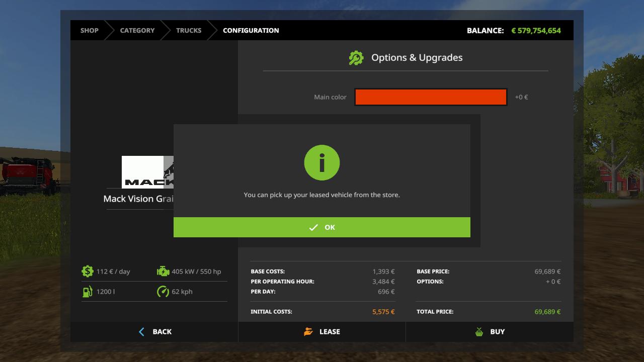Click the engine power icon
This screenshot has height=362, width=644.
point(163,271)
